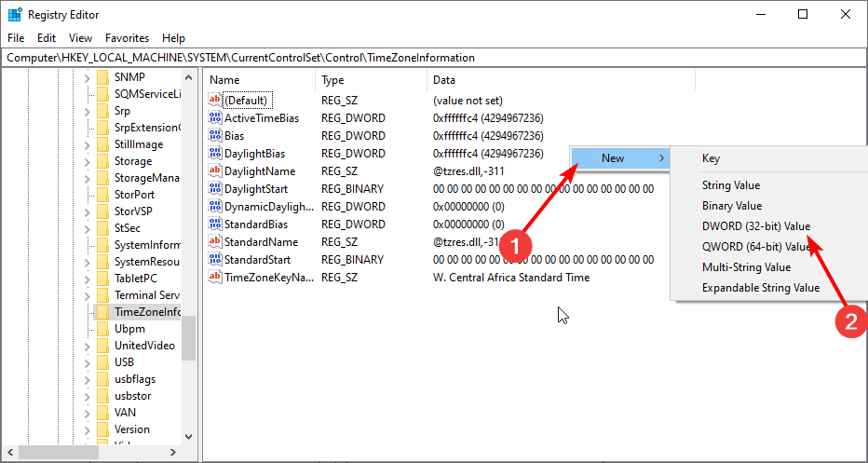This screenshot has height=463, width=868.
Task: Click the tree scroll-down arrow
Action: tap(188, 436)
